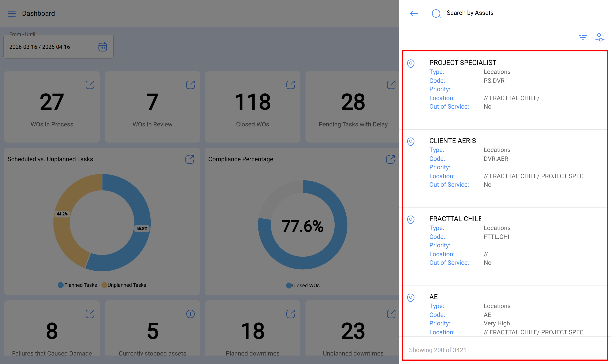The image size is (611, 364).
Task: Open the settings sliders icon in the search panel
Action: [x=600, y=38]
